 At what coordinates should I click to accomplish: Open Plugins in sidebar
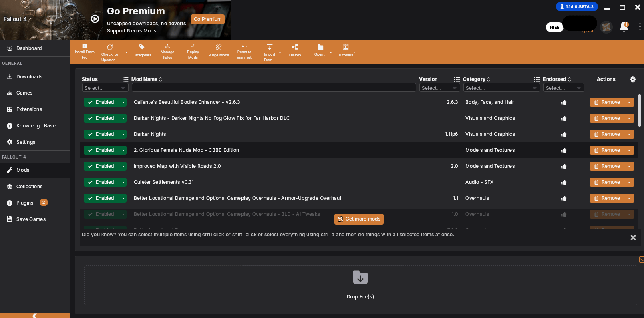(35, 203)
